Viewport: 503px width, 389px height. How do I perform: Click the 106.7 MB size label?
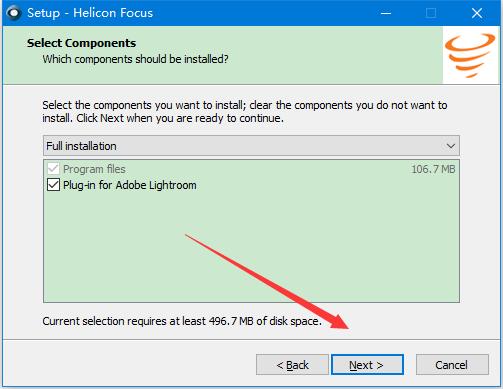pyautogui.click(x=433, y=169)
